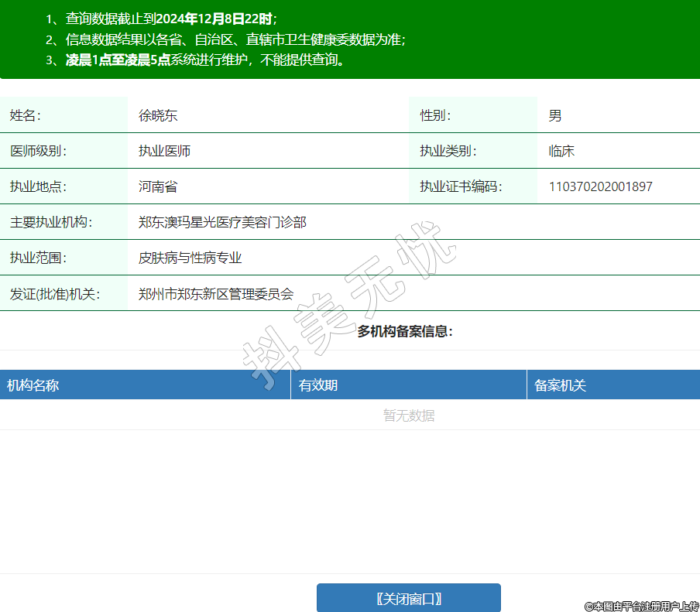The width and height of the screenshot is (700, 612).
Task: Select the 执业证书编码 number value
Action: coord(600,186)
